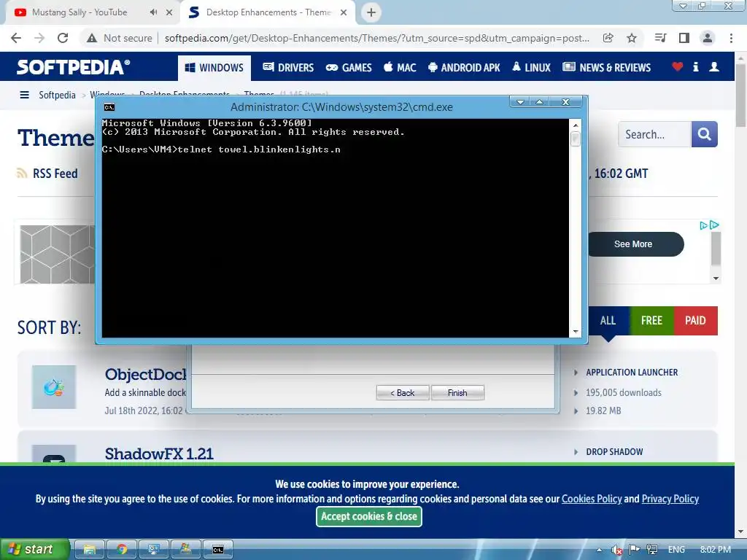Open the Android APK section
This screenshot has width=747, height=560.
click(x=464, y=68)
